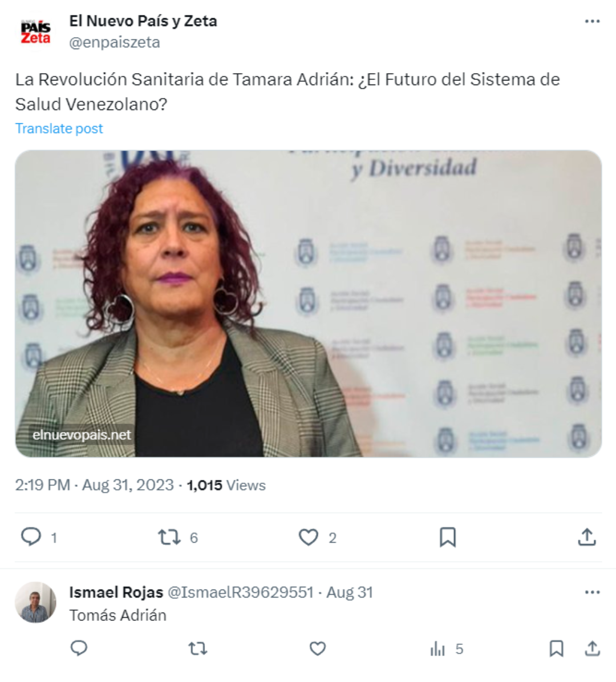Open the País Zeta profile avatar
The image size is (616, 682).
click(x=35, y=32)
